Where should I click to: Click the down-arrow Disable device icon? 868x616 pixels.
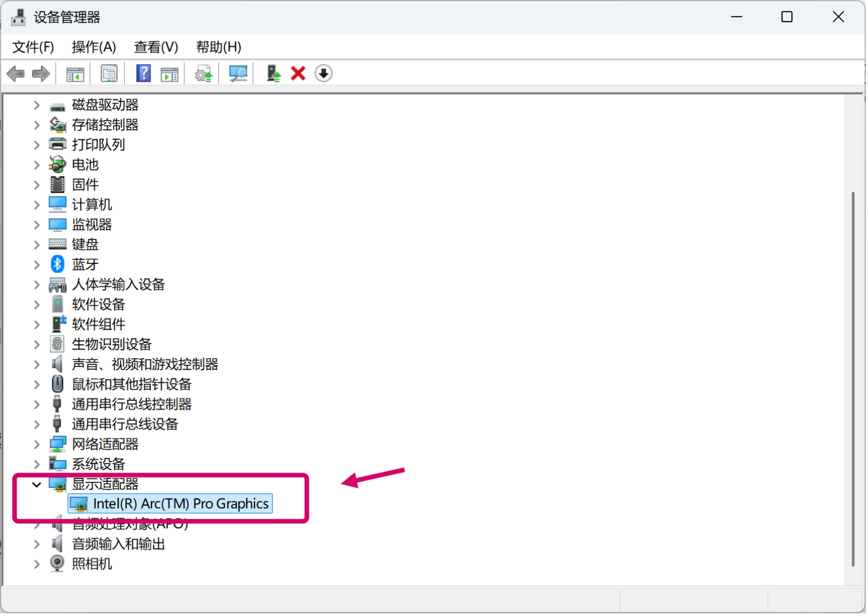click(324, 74)
